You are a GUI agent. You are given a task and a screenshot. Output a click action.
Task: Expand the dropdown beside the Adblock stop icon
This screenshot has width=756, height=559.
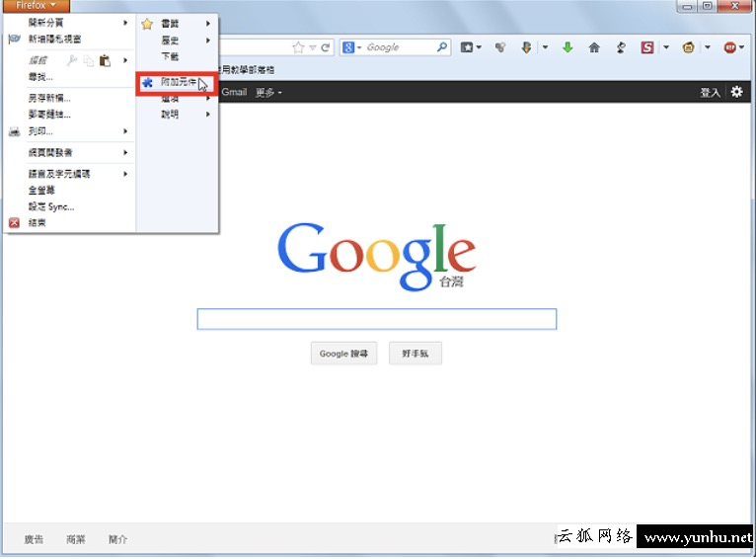coord(741,47)
